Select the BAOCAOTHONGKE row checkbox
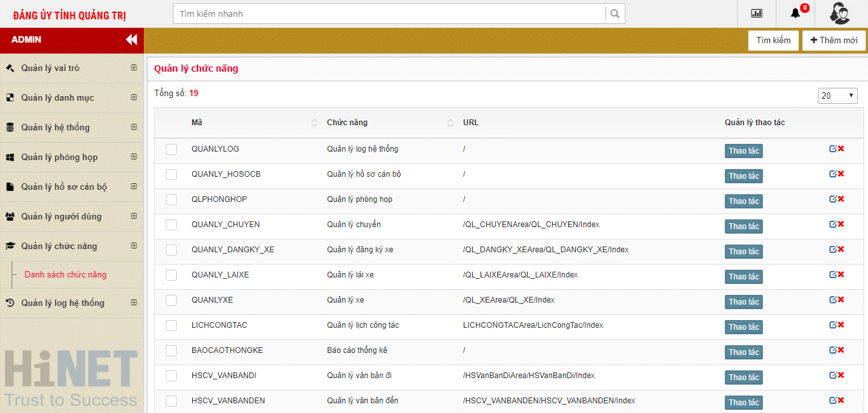868x413 pixels. pyautogui.click(x=171, y=350)
